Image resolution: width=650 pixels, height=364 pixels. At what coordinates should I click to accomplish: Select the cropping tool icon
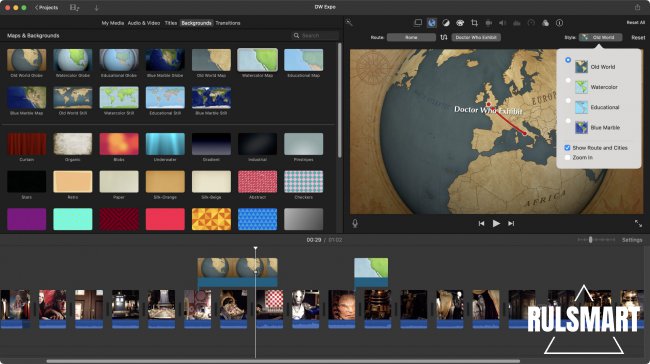click(x=474, y=23)
